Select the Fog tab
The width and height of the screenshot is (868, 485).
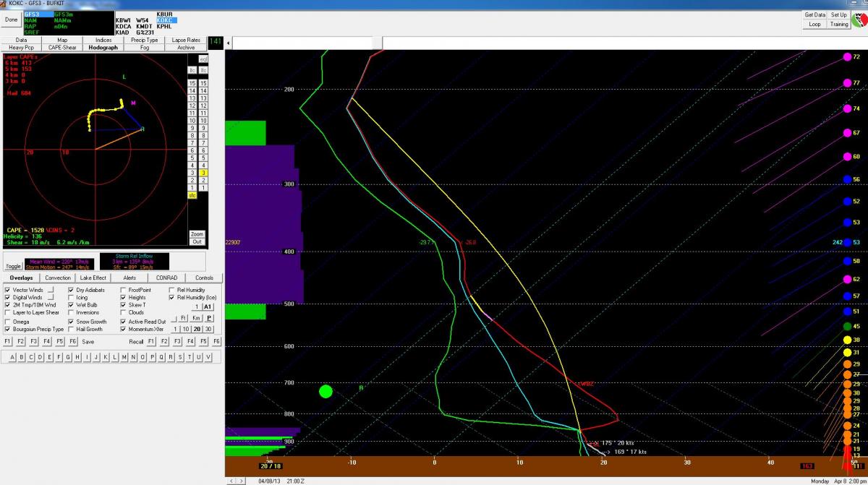[145, 48]
